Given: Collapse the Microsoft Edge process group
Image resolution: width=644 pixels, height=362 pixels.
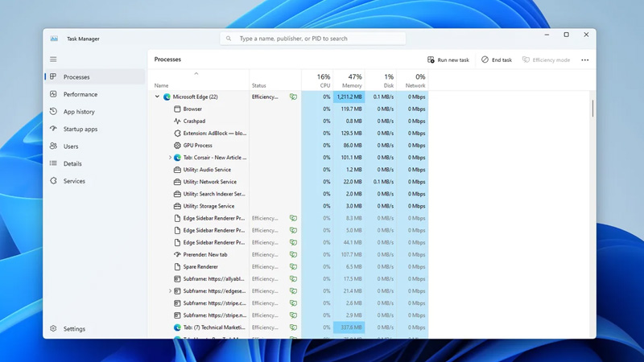Looking at the screenshot, I should [157, 97].
